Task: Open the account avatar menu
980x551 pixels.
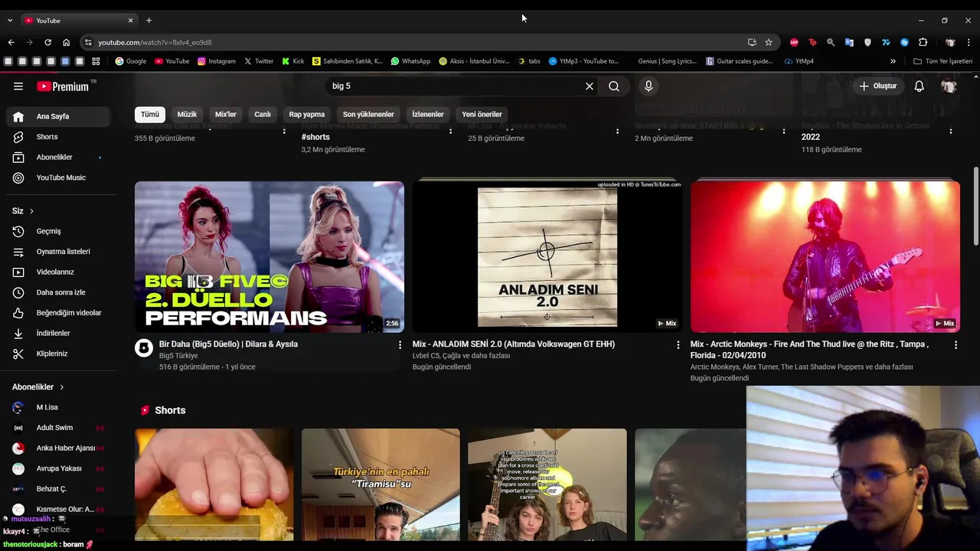Action: pyautogui.click(x=949, y=86)
